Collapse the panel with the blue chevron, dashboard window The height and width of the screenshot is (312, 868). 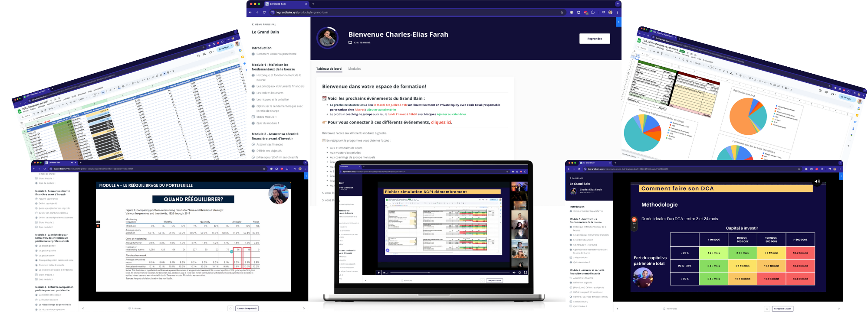[x=619, y=21]
